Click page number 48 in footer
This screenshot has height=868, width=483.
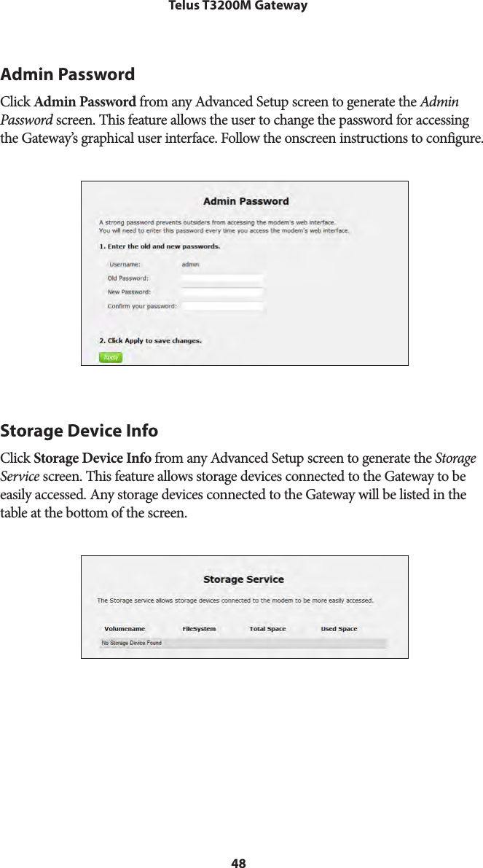click(239, 863)
